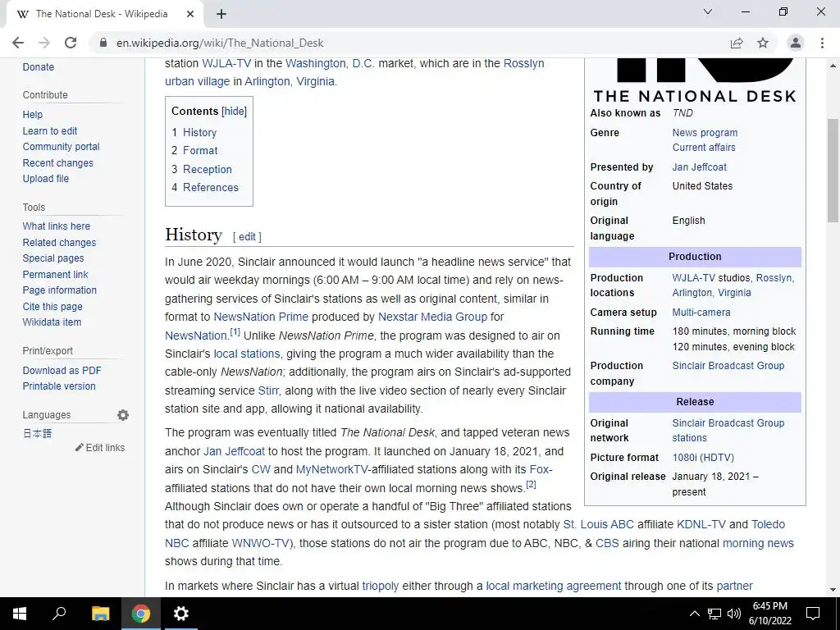840x630 pixels.
Task: Open Sinclair Broadcast Group production company link
Action: click(728, 366)
